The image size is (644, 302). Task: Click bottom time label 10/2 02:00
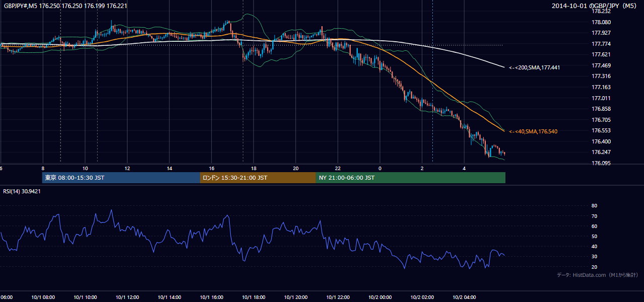click(x=422, y=297)
